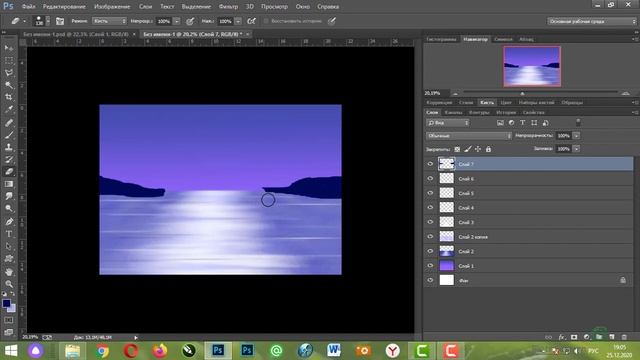Screen dimensions: 640x360
Task: Select the History Brush tool
Action: click(x=9, y=159)
